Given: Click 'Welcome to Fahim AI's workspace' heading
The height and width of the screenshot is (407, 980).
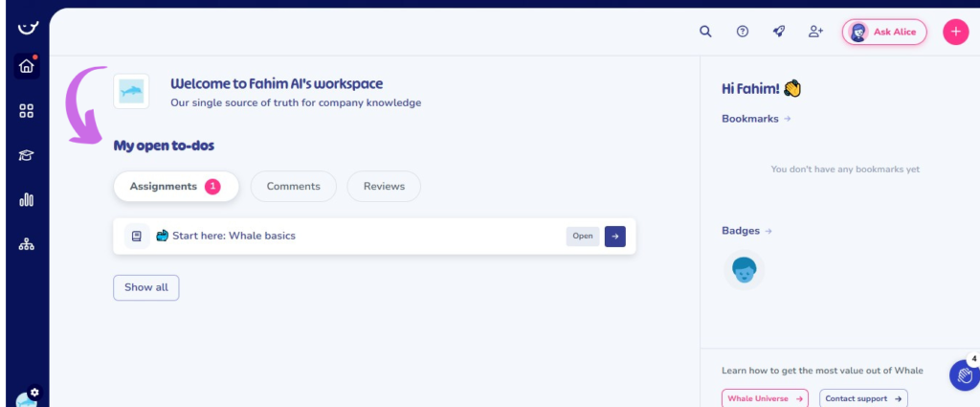Looking at the screenshot, I should (x=277, y=83).
